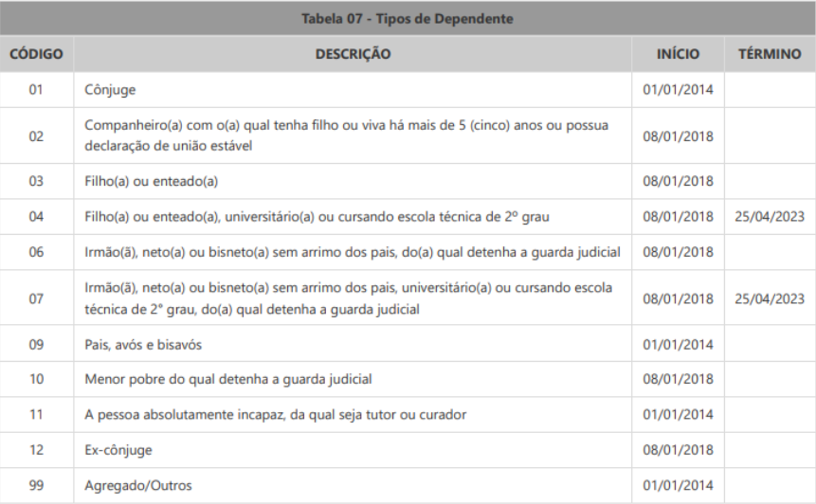
Task: Select 'Menor pobre do qual detenha a guarda judicial'
Action: click(x=227, y=379)
